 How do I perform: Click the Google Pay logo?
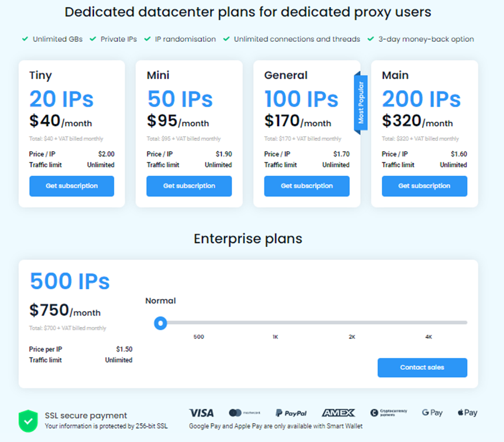(x=432, y=413)
